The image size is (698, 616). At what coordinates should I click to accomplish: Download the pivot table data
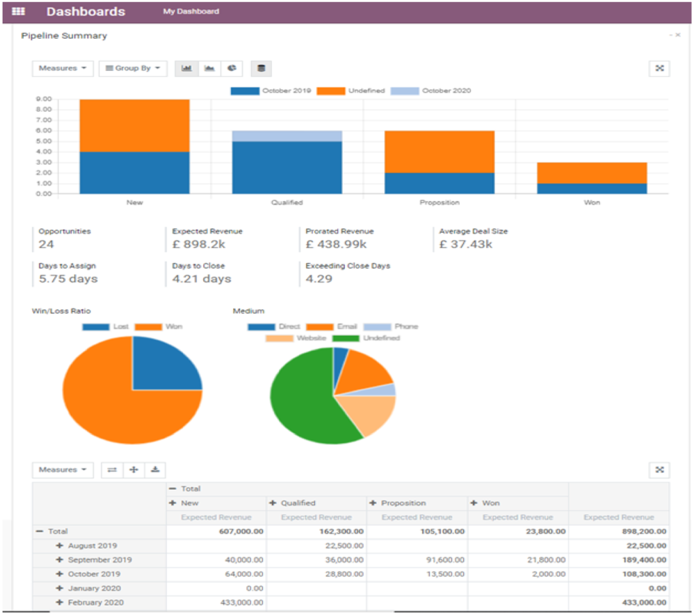coord(155,469)
